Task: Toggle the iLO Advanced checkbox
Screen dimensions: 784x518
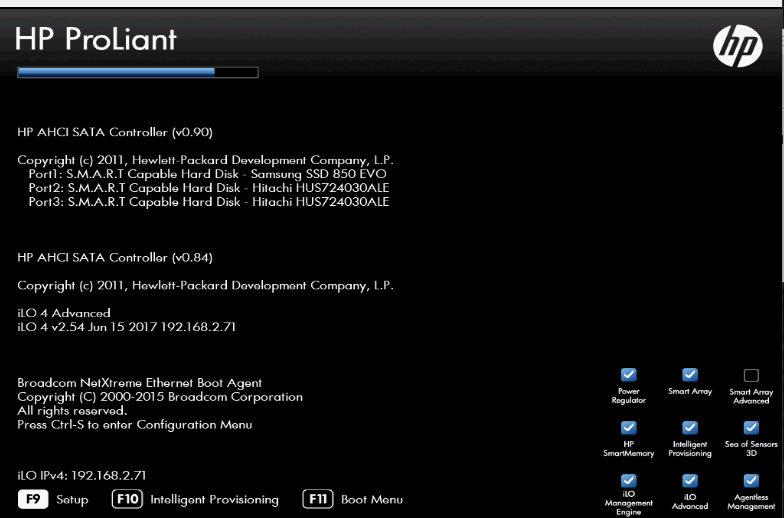Action: pyautogui.click(x=690, y=480)
